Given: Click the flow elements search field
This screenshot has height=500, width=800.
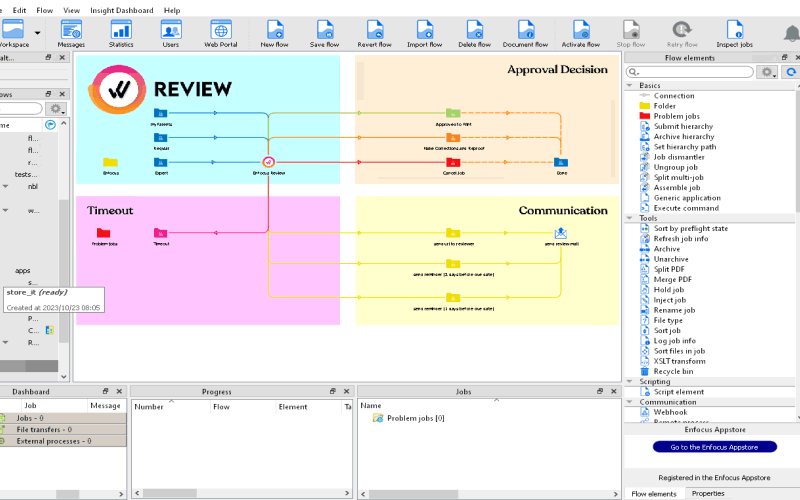Looking at the screenshot, I should coord(690,72).
